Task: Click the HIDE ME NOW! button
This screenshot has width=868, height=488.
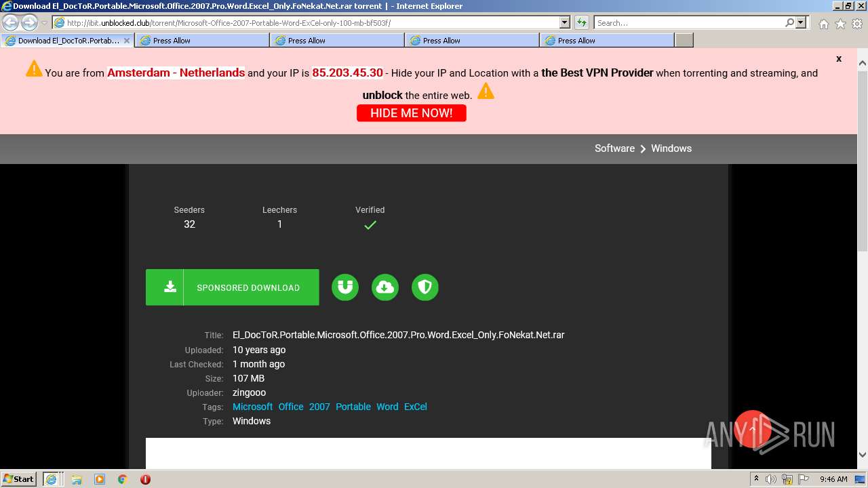Action: click(412, 113)
